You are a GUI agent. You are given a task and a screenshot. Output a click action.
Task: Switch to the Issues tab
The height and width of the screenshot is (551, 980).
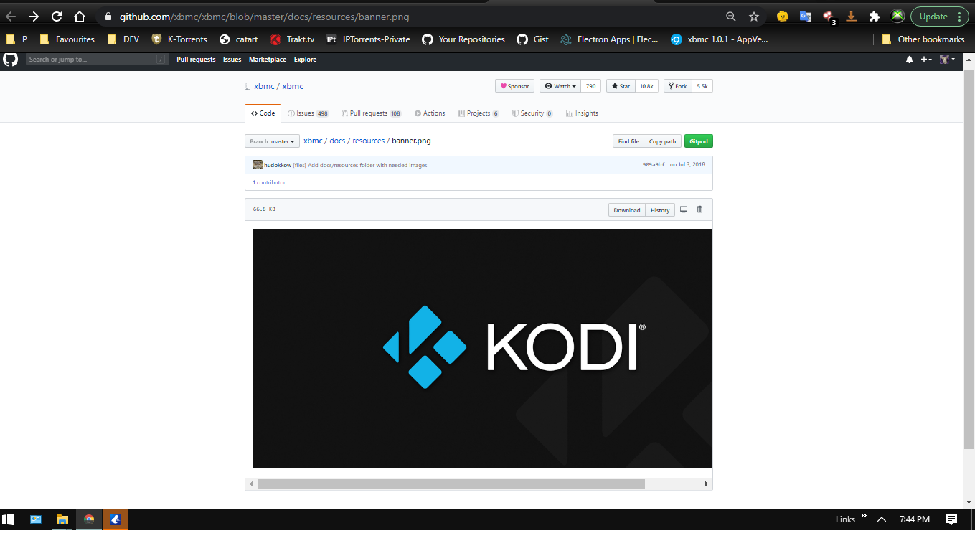tap(308, 113)
